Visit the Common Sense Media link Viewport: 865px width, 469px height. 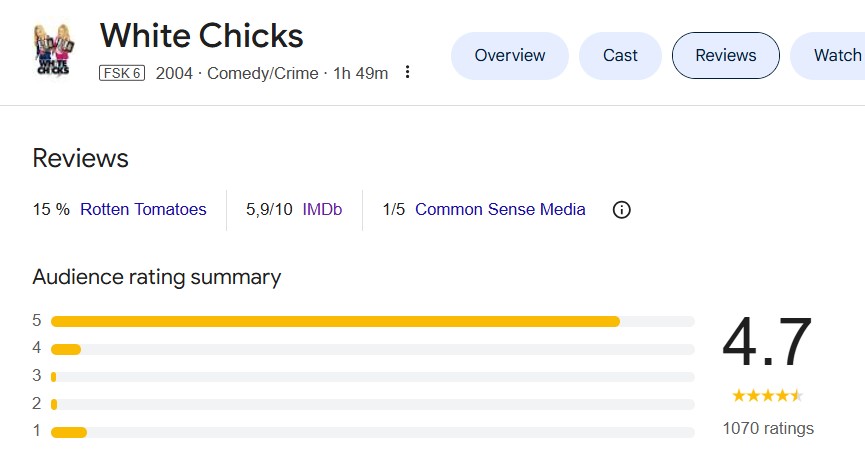[x=500, y=210]
